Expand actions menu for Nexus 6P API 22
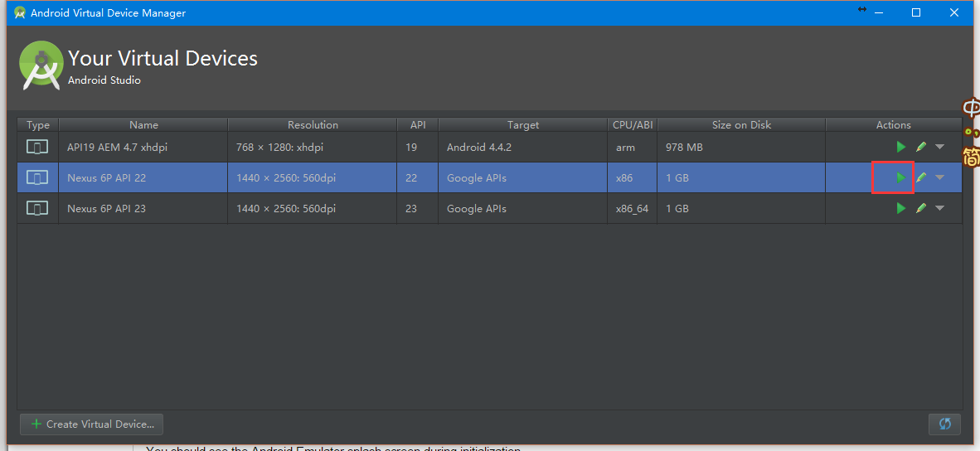980x451 pixels. (x=939, y=177)
